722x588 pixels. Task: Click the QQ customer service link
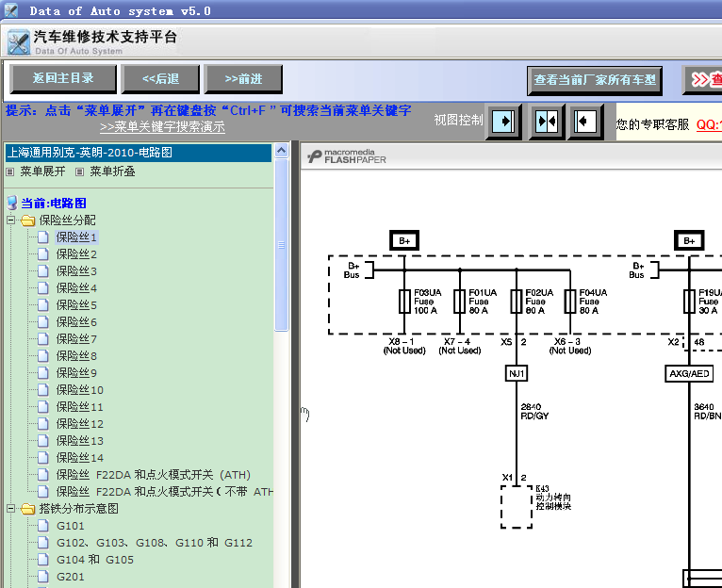point(709,124)
